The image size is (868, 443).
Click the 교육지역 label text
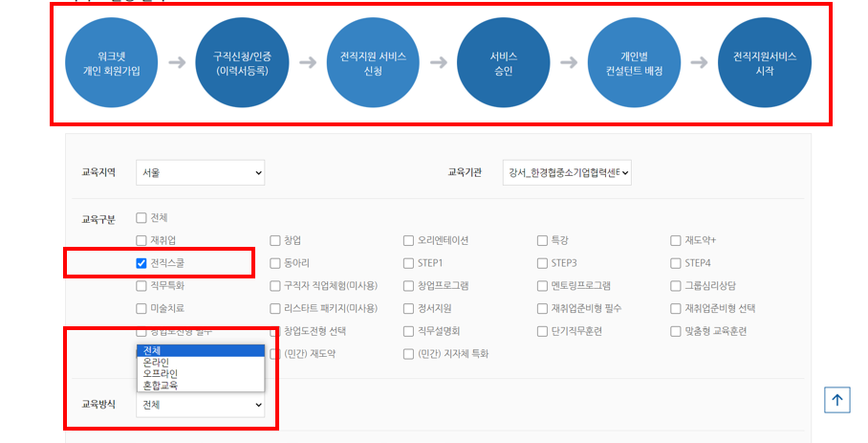coord(98,172)
